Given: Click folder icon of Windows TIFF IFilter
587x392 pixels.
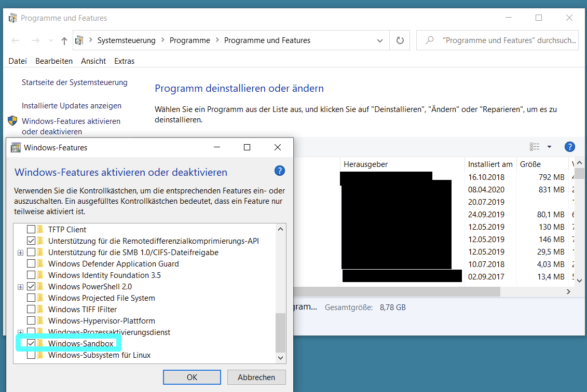Looking at the screenshot, I should [40, 310].
